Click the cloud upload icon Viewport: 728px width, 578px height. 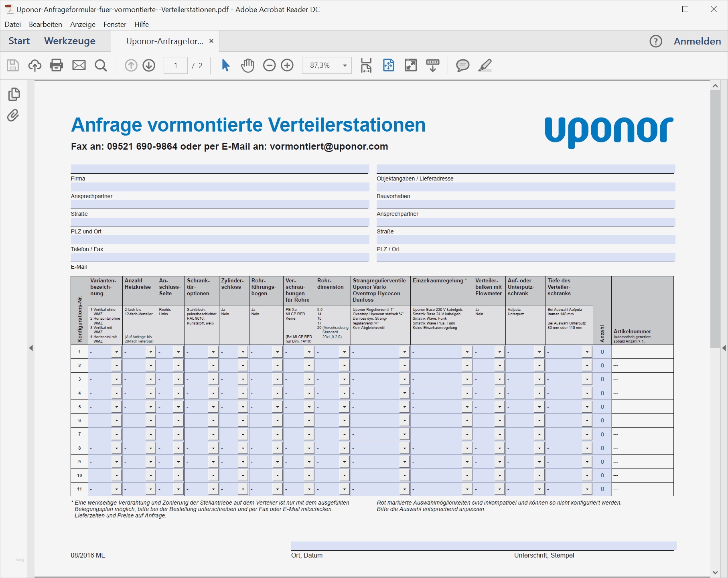click(x=35, y=65)
